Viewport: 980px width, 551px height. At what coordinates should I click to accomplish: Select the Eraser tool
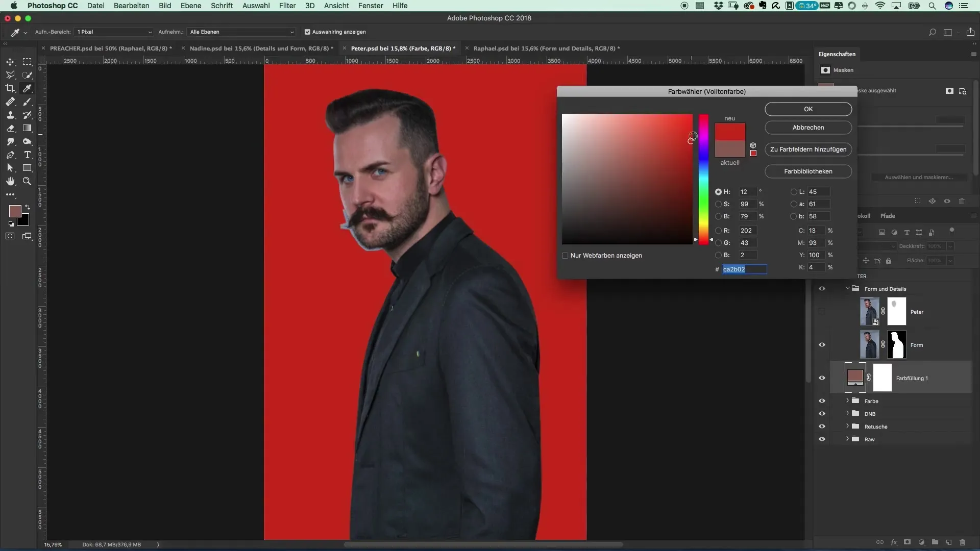coord(10,129)
